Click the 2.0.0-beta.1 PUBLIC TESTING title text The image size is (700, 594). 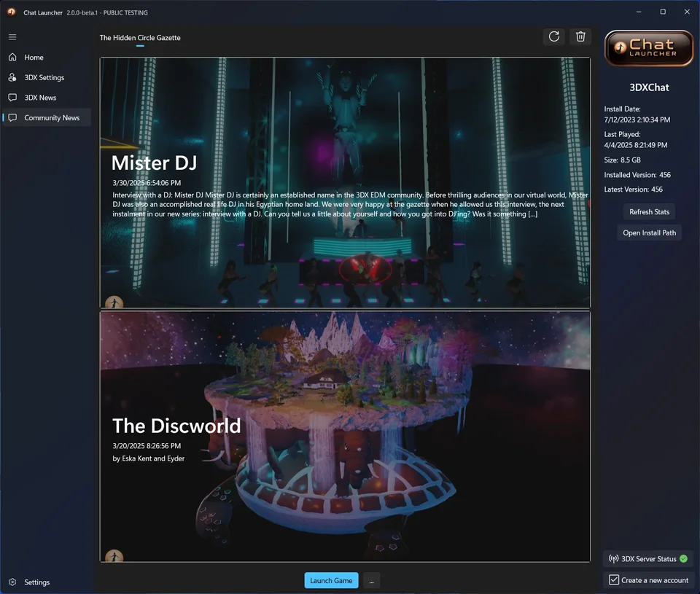tap(107, 12)
